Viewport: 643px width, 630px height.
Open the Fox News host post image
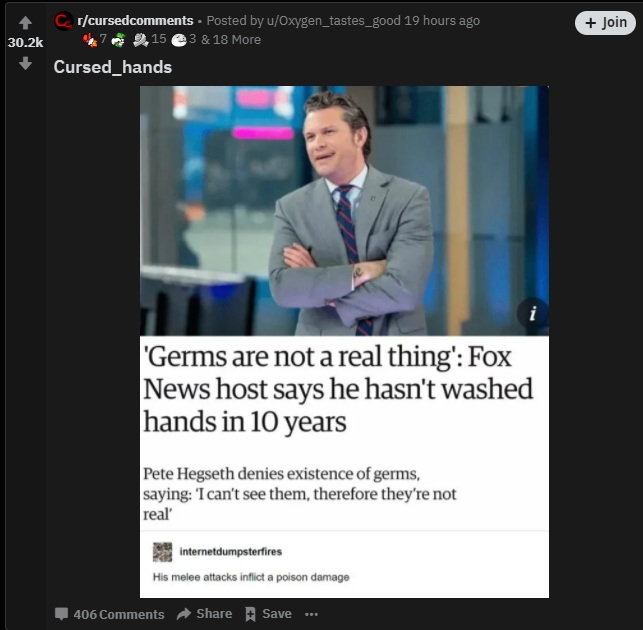[x=344, y=342]
